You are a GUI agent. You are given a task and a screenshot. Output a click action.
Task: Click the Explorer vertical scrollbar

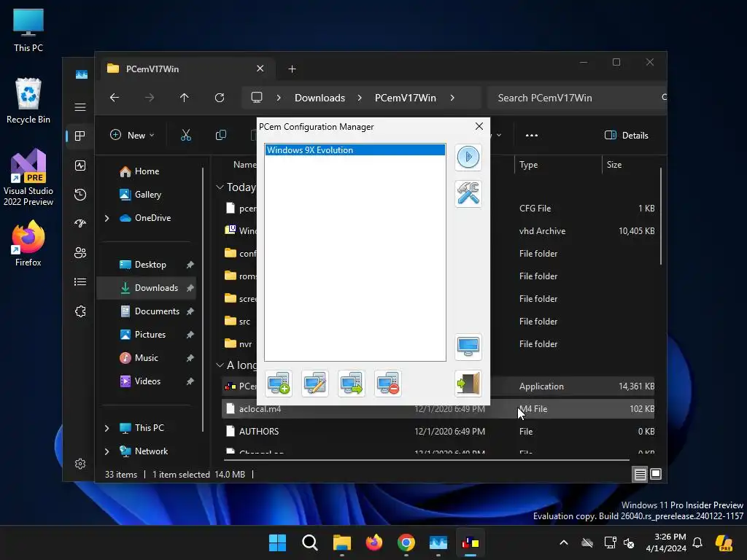[x=661, y=217]
